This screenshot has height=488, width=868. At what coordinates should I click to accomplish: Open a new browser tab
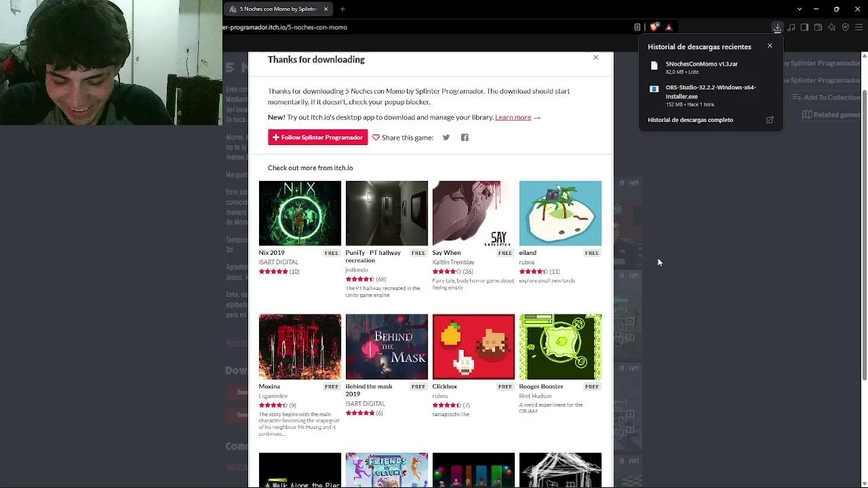click(x=342, y=9)
